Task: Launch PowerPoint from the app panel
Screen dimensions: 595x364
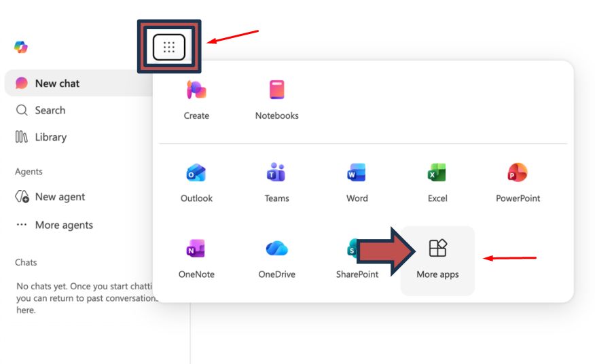Action: tap(518, 183)
